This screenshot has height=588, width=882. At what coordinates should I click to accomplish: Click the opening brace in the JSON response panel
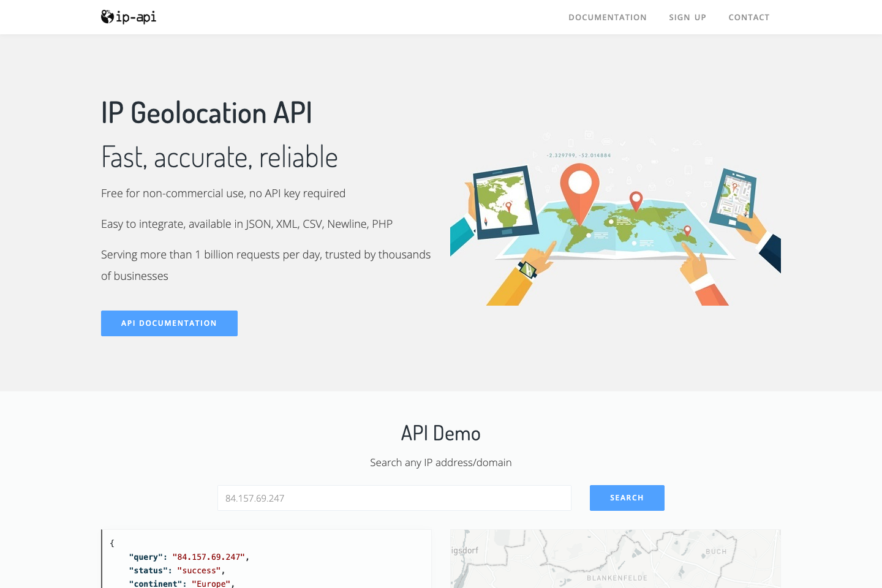click(x=112, y=543)
